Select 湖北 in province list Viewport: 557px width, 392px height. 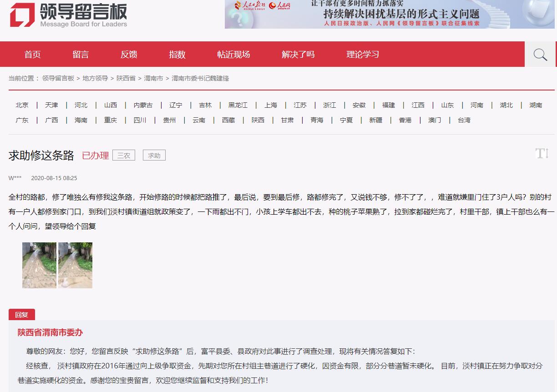click(x=506, y=105)
